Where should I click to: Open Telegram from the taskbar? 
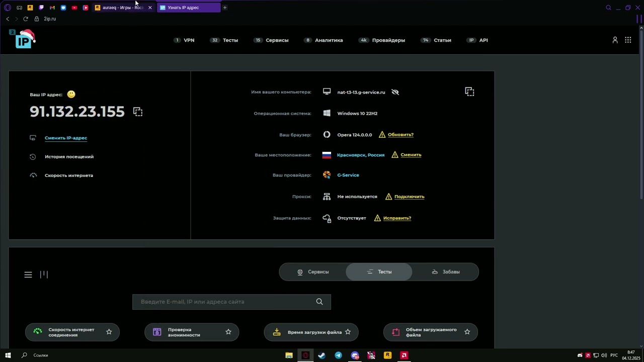pyautogui.click(x=338, y=355)
